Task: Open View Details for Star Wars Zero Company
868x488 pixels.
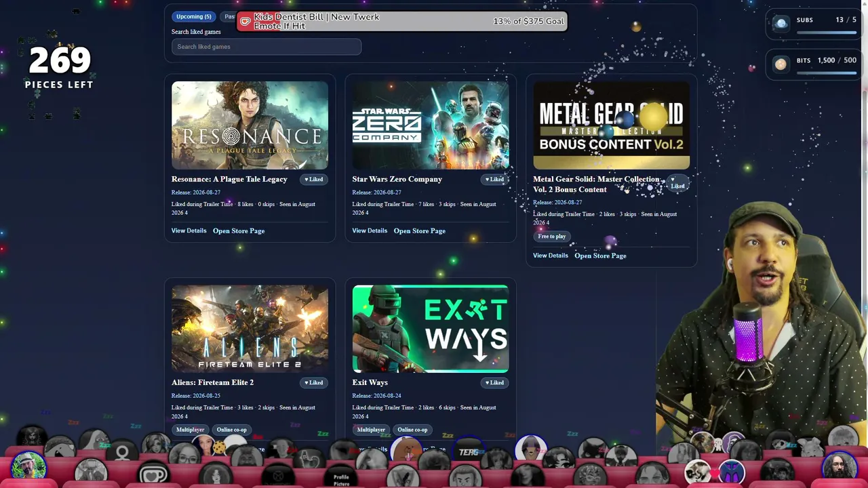Action: click(x=370, y=230)
